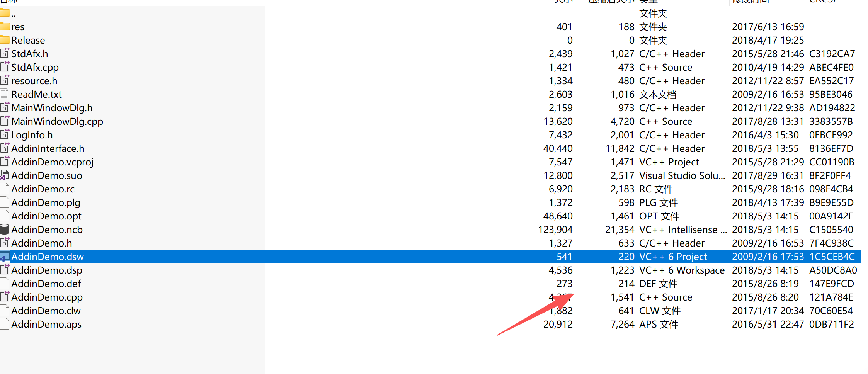Click the file name StdAfx.h

tap(30, 54)
